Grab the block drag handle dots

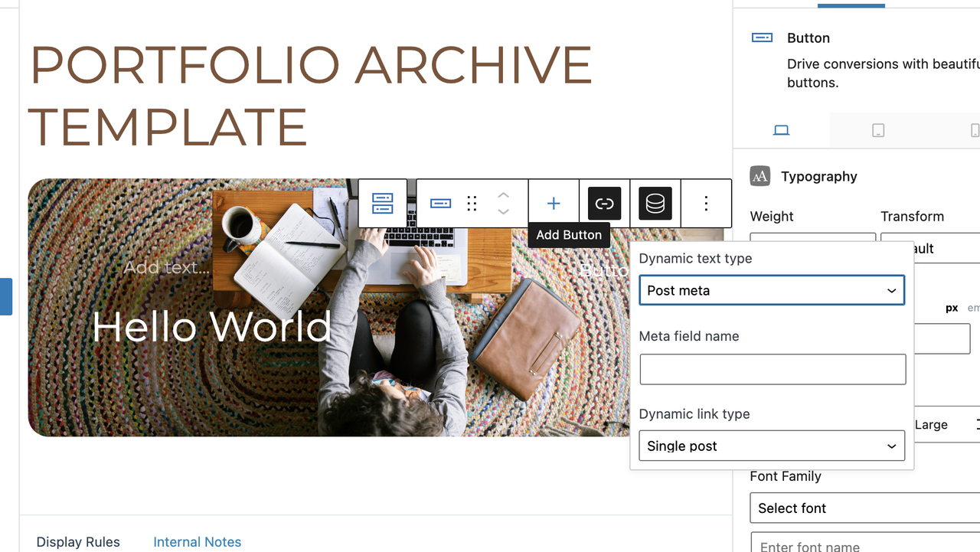(472, 204)
